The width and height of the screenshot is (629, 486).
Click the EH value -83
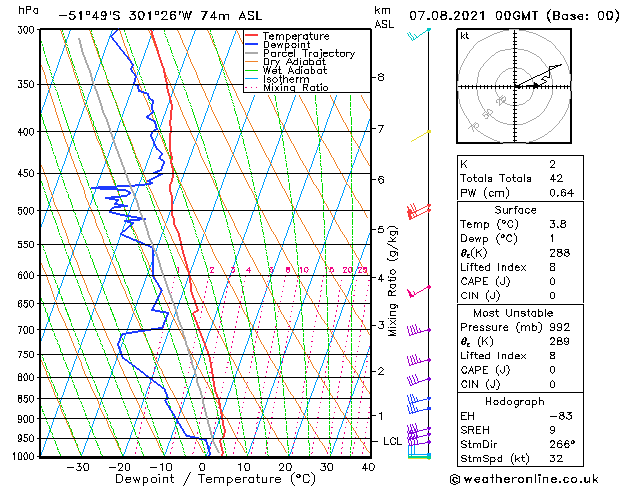coord(561,416)
